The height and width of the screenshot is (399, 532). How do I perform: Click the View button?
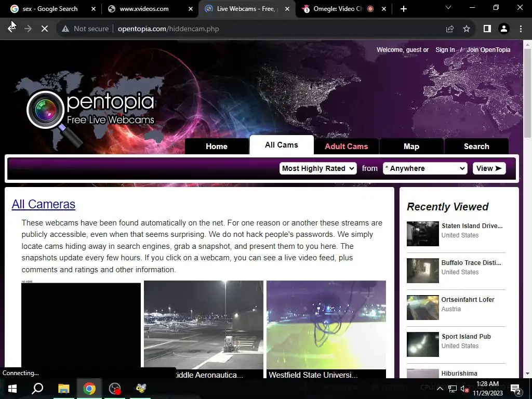coord(489,168)
